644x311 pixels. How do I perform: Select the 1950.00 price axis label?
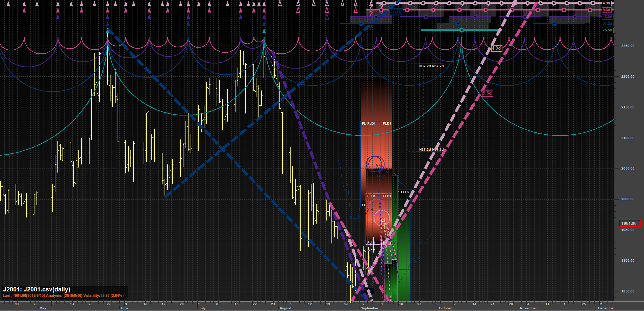pos(628,230)
